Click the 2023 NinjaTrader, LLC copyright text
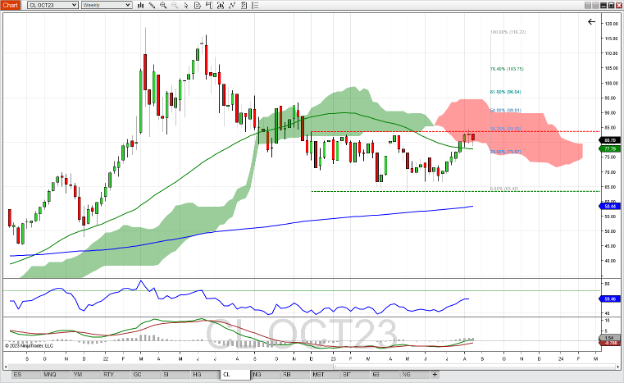The image size is (624, 384). point(29,346)
